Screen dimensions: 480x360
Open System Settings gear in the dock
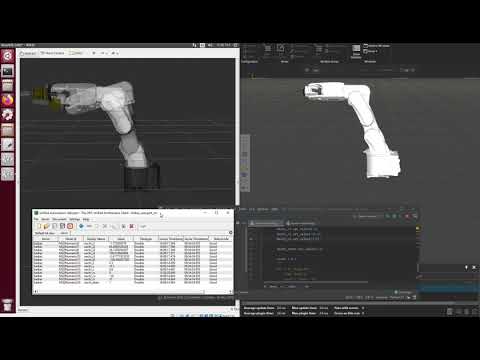[x=7, y=115]
